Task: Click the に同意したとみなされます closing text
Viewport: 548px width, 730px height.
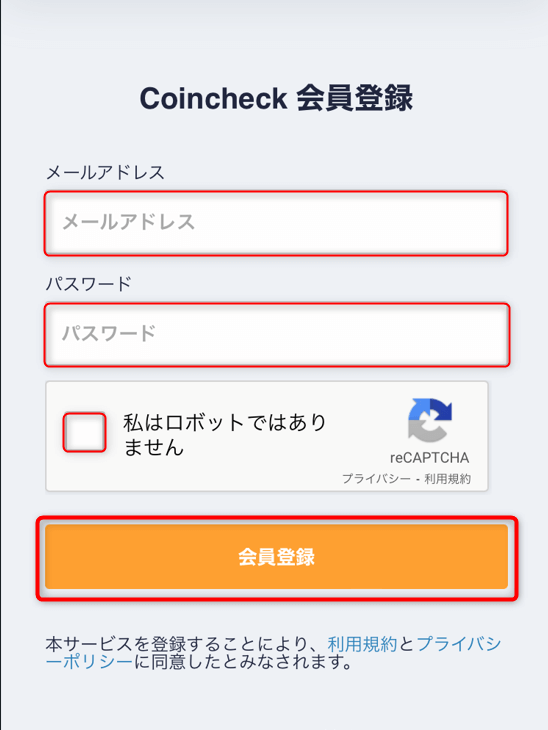Action: [x=243, y=662]
